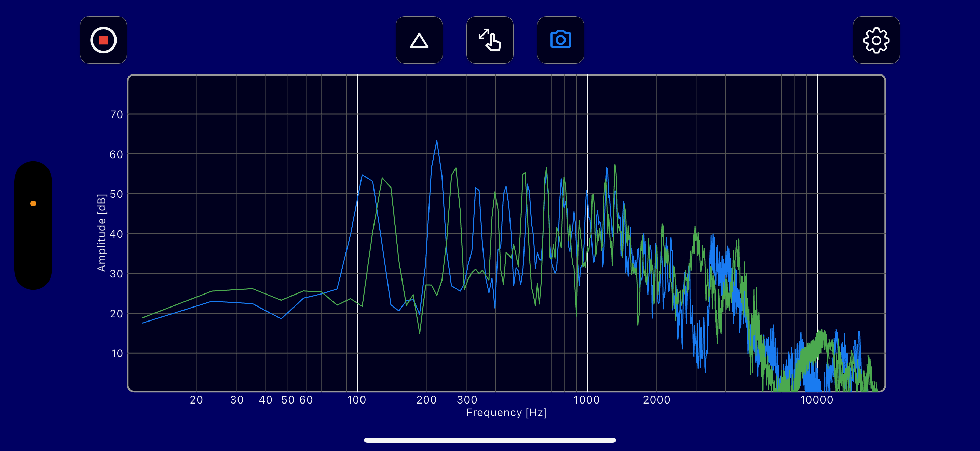980x451 pixels.
Task: Take a snapshot with the camera icon
Action: 560,40
